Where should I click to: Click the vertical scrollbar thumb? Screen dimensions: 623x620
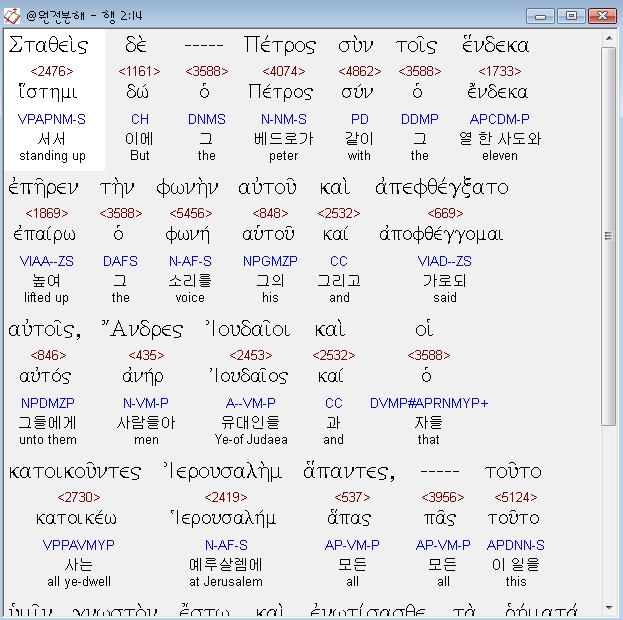click(x=608, y=236)
